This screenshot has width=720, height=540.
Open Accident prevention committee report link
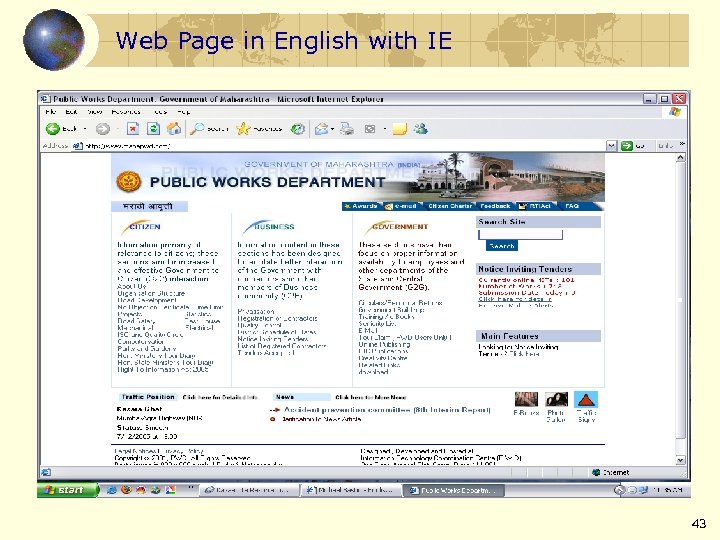[x=387, y=410]
